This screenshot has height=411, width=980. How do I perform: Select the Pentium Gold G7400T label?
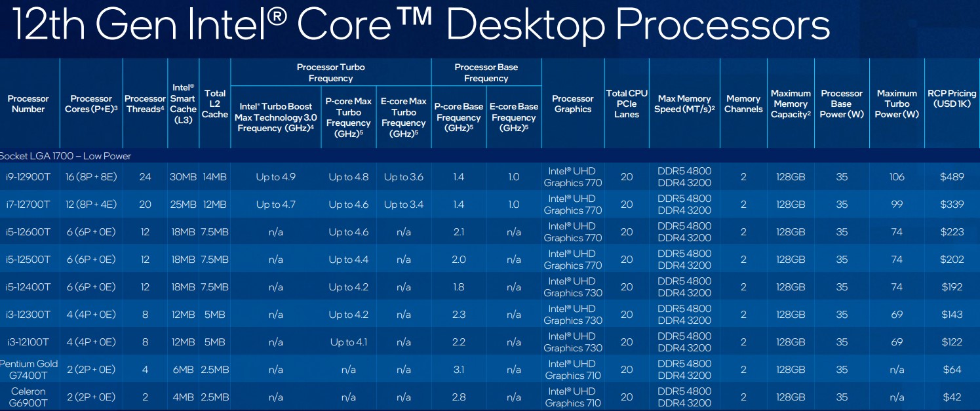(28, 369)
